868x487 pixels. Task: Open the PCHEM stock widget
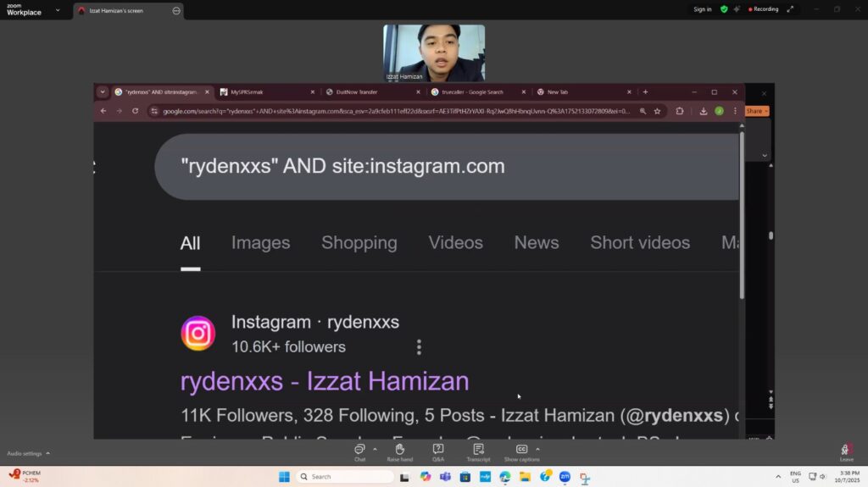(x=25, y=476)
